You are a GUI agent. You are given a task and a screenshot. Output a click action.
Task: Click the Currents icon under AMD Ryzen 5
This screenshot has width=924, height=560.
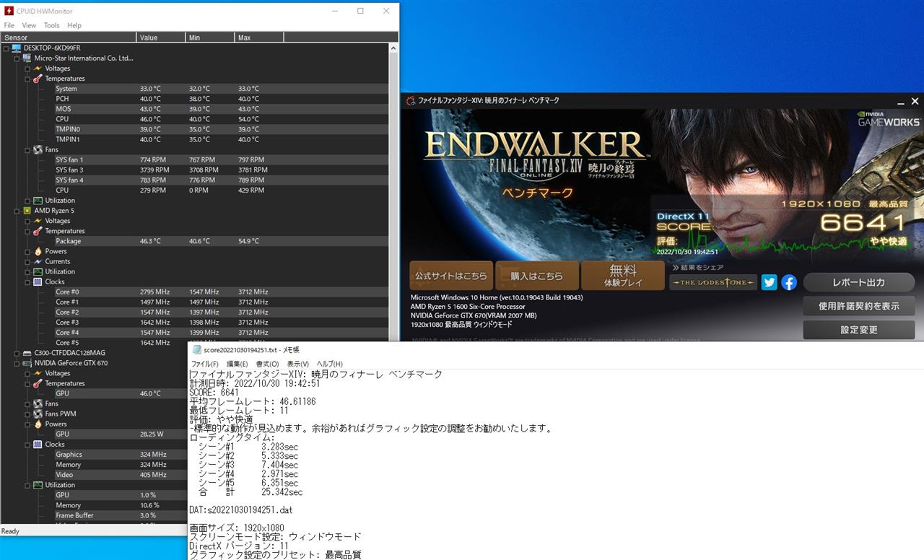point(38,261)
